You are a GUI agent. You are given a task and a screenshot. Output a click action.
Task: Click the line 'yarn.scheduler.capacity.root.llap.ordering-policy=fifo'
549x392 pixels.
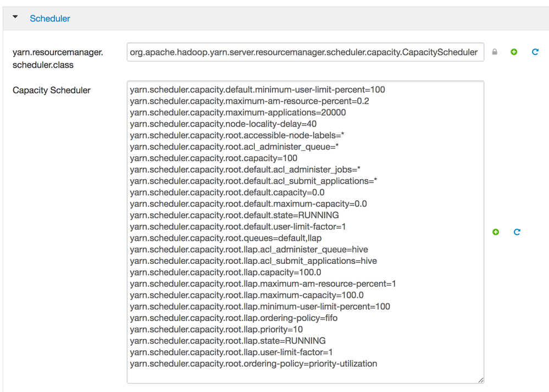coord(234,318)
